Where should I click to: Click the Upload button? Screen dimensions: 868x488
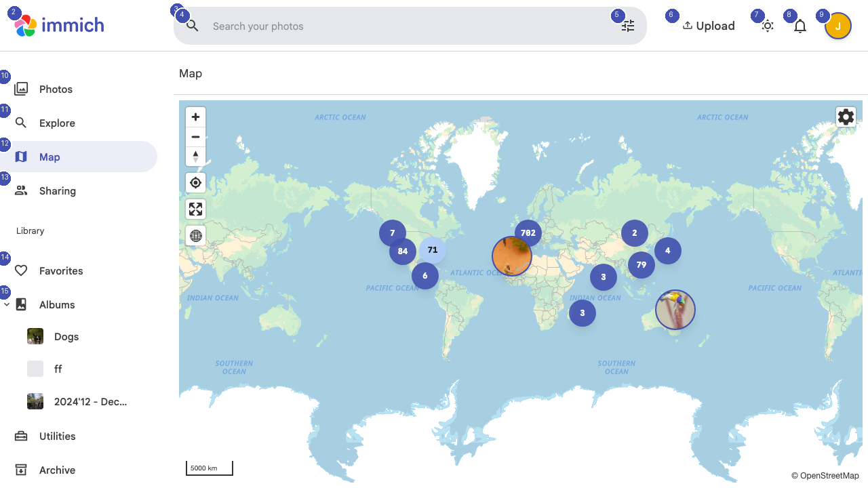coord(709,25)
